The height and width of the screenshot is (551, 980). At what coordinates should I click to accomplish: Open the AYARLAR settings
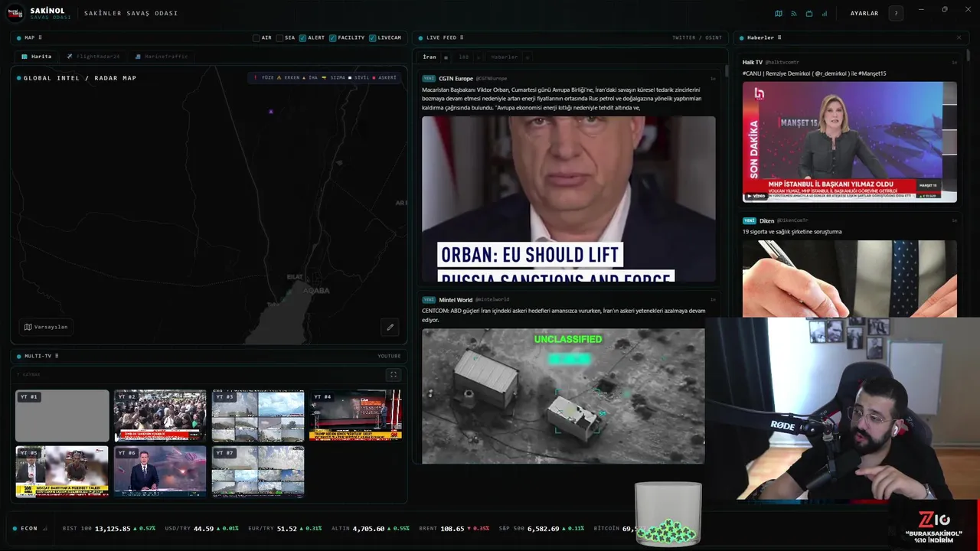pos(864,13)
